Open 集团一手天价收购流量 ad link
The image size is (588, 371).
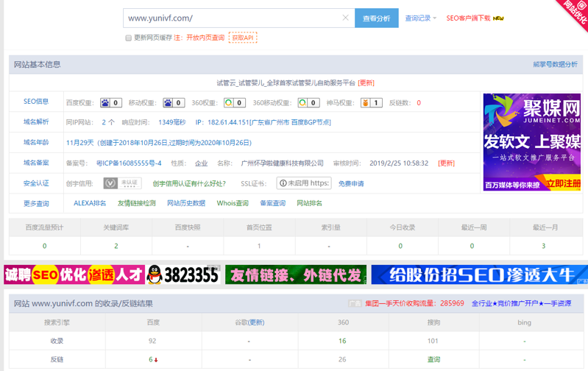[415, 303]
